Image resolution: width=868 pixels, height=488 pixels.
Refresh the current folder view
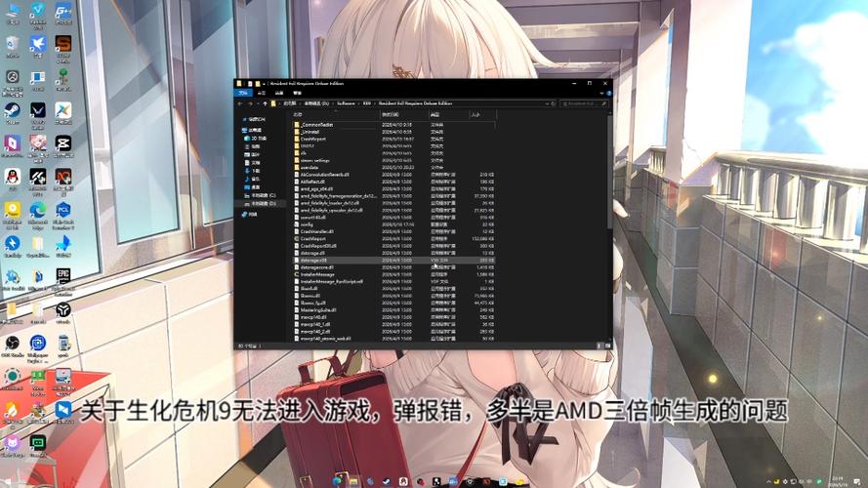coord(553,103)
